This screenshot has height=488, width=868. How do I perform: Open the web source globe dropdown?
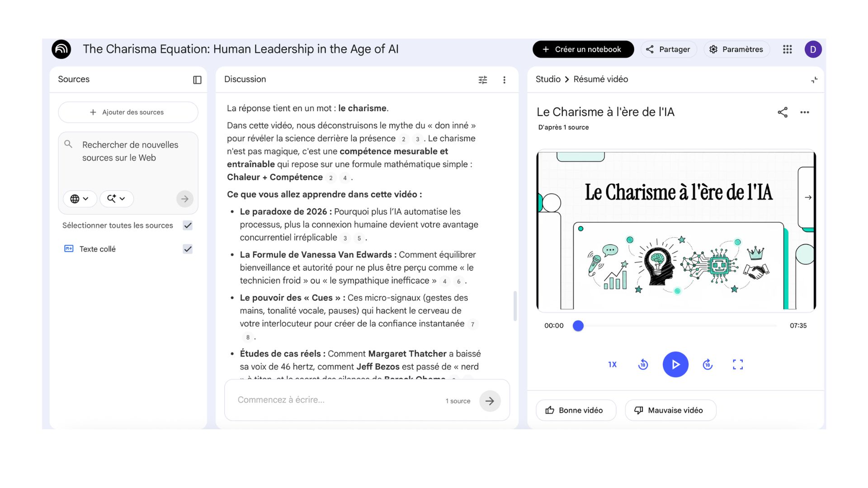tap(80, 199)
